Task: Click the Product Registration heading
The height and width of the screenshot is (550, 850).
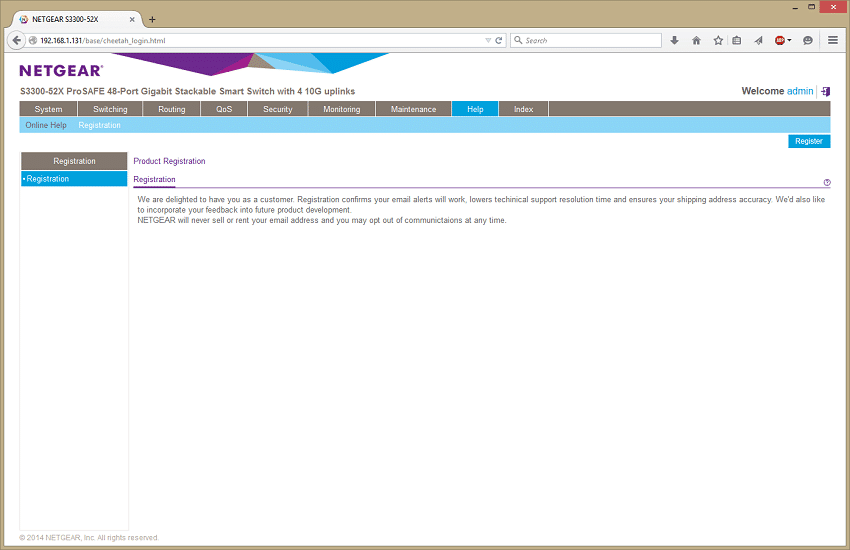Action: pyautogui.click(x=169, y=161)
